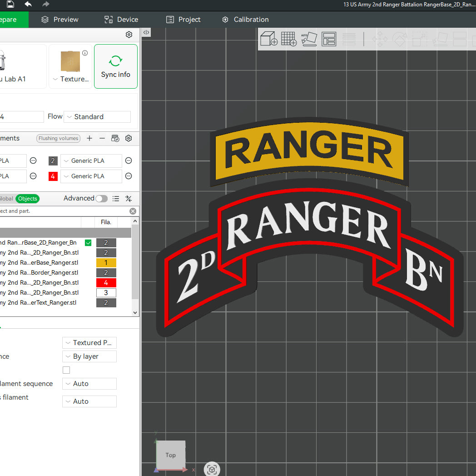Open the Flow Standard dropdown
The image size is (476, 476).
click(x=97, y=117)
